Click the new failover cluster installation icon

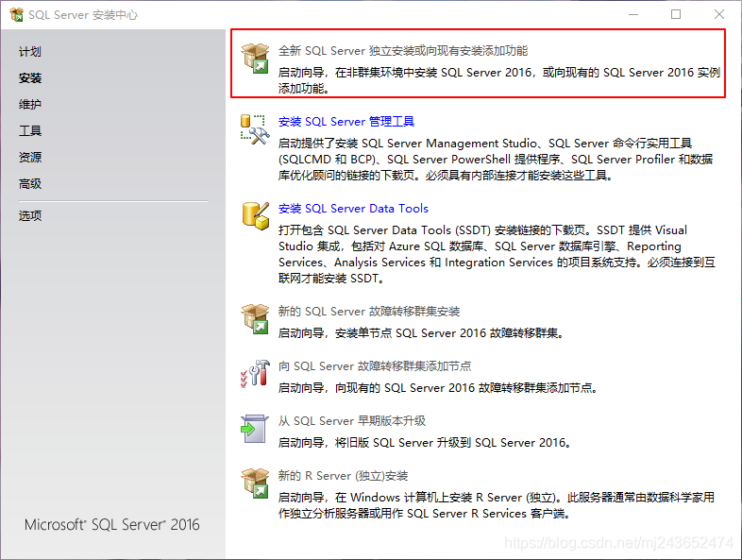255,319
